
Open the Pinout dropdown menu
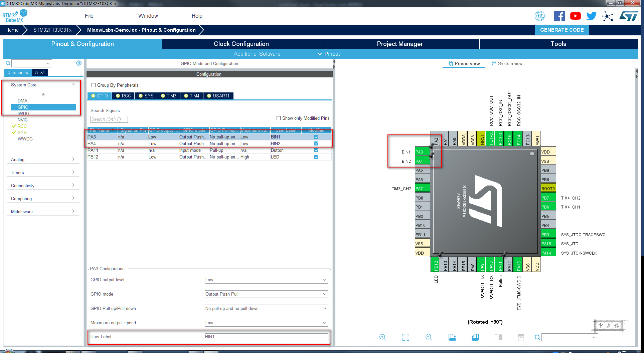pos(329,54)
